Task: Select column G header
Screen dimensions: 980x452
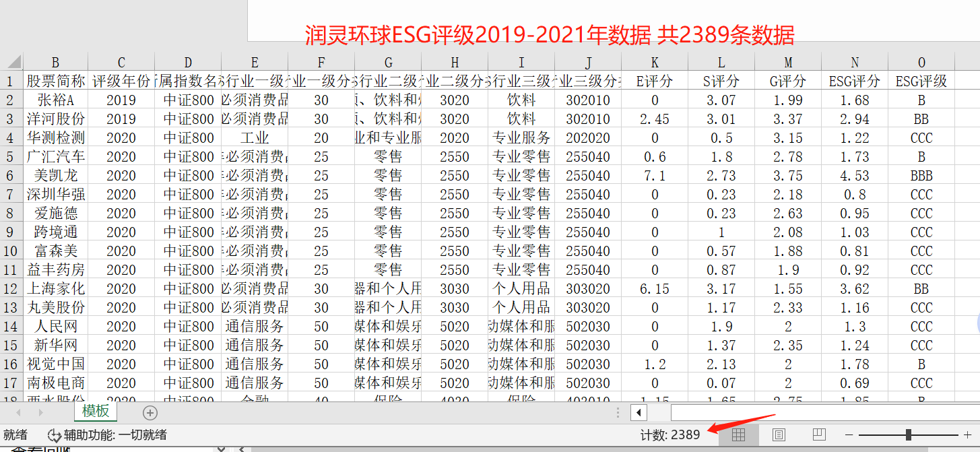Action: coord(388,63)
